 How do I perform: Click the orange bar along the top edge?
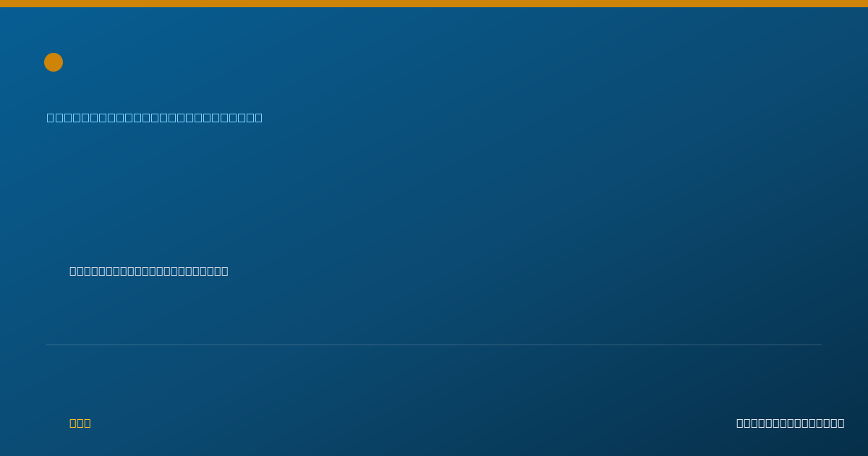click(434, 4)
